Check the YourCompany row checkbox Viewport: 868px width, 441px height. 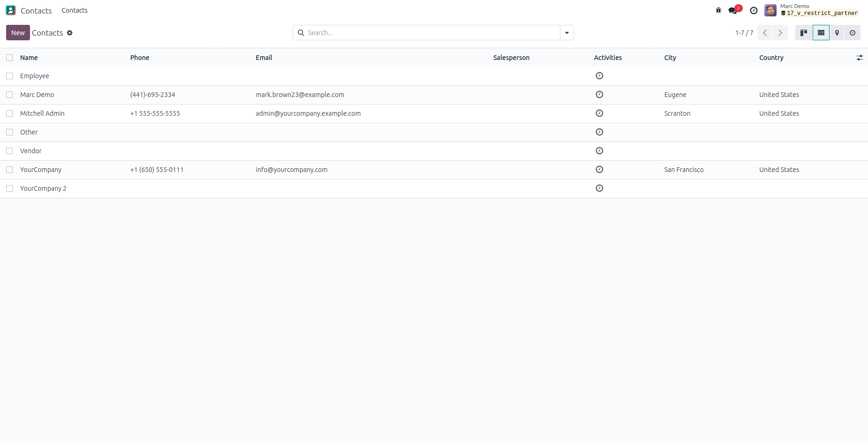pos(9,170)
